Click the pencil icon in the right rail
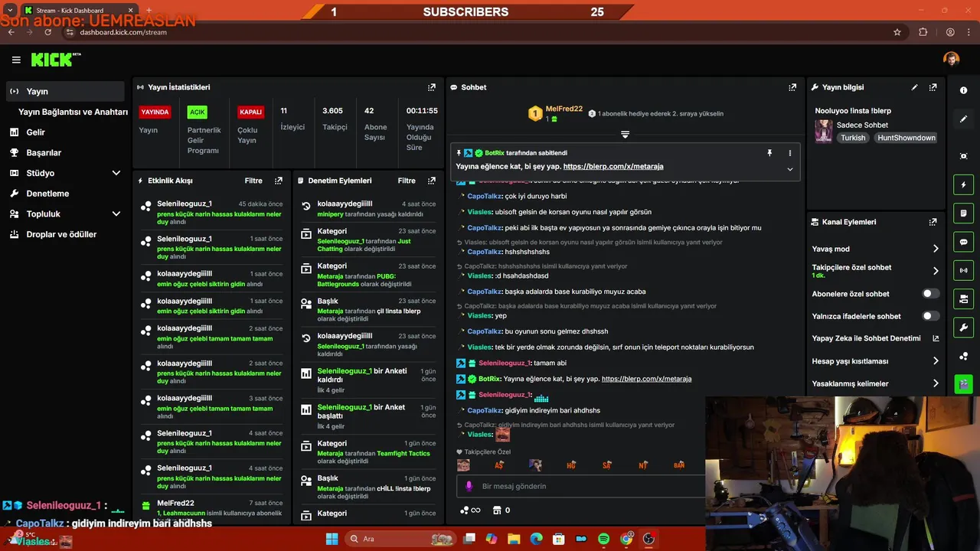980x551 pixels. [x=963, y=119]
